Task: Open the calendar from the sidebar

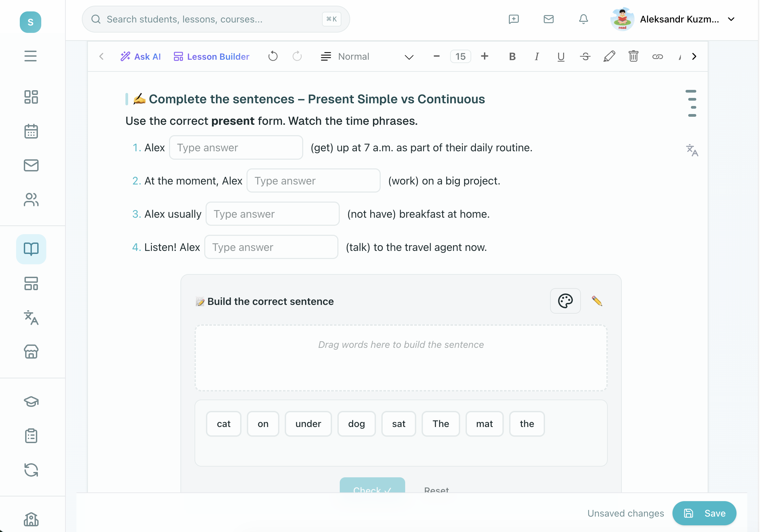Action: click(31, 131)
